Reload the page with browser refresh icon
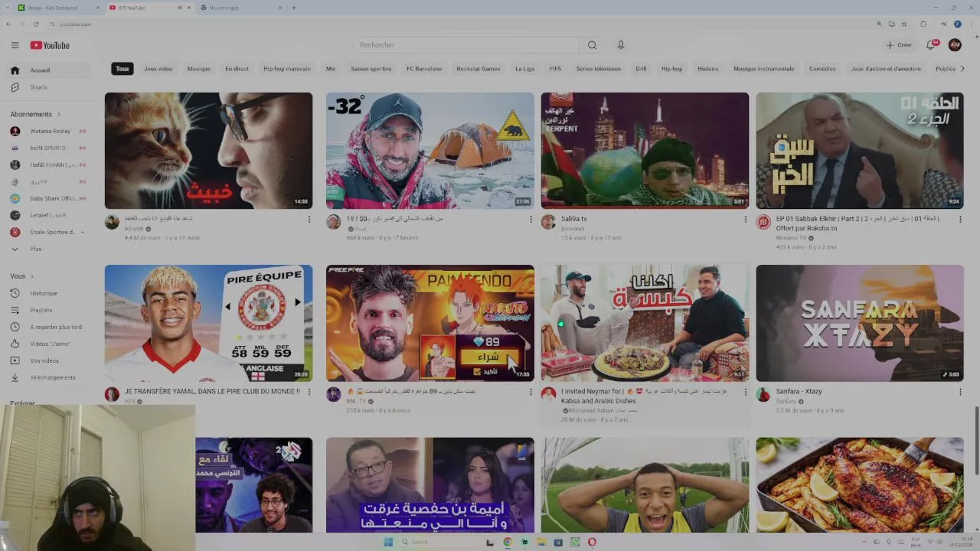The height and width of the screenshot is (551, 980). [x=35, y=24]
